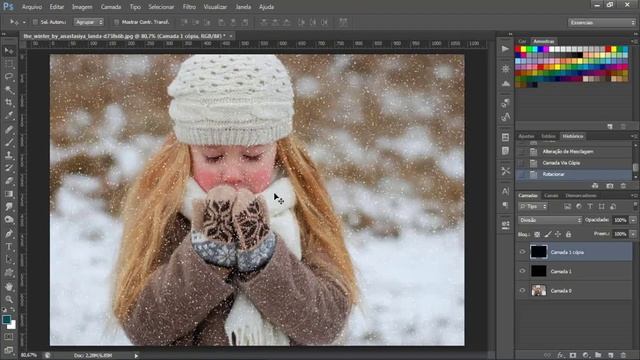The image size is (640, 360).
Task: Select the Healing Brush tool
Action: tap(9, 129)
